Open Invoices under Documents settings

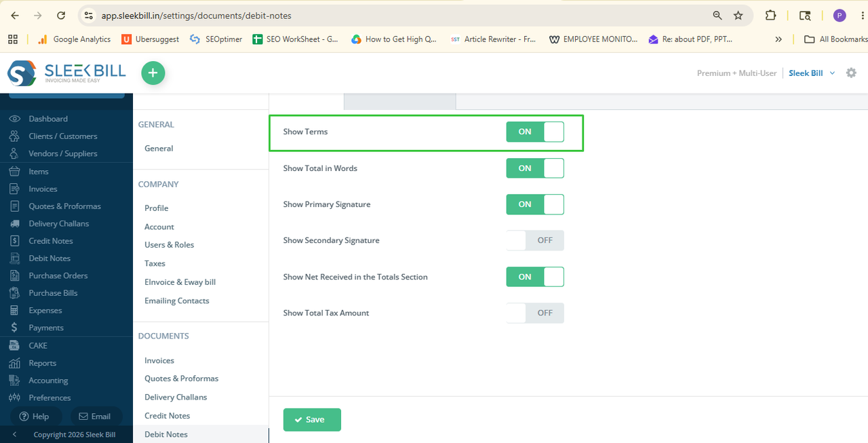159,361
